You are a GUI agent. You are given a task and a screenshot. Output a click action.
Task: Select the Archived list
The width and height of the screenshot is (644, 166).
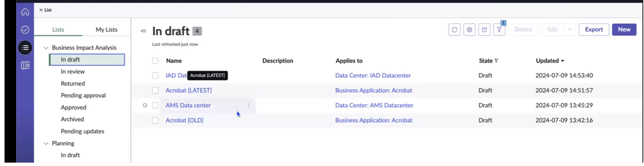[x=72, y=119]
